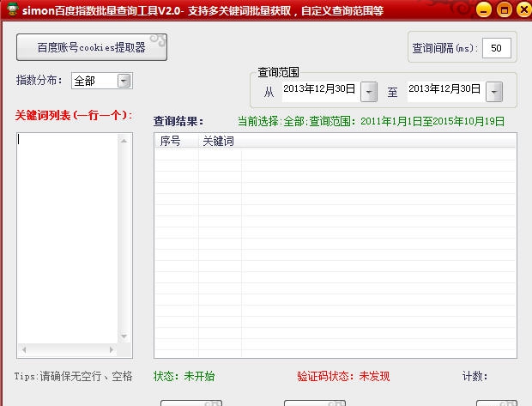Click the keyword list scroll-left arrow
Screen dimensions: 532x406
coord(24,349)
